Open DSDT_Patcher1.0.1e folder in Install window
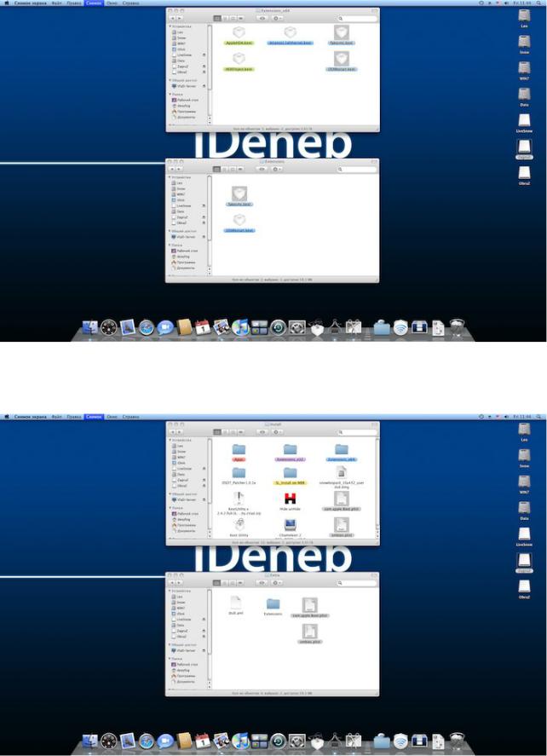Image resolution: width=547 pixels, height=756 pixels. (x=239, y=476)
